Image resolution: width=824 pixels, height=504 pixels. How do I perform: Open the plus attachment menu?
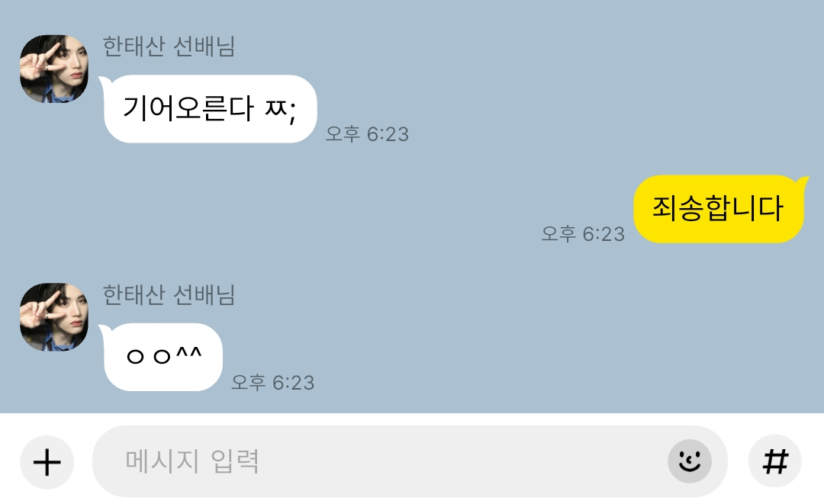[x=47, y=462]
